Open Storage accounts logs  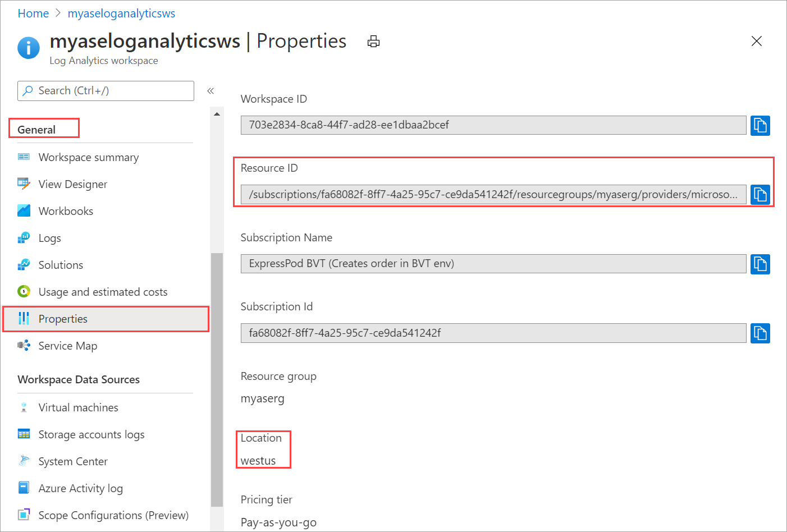point(91,434)
